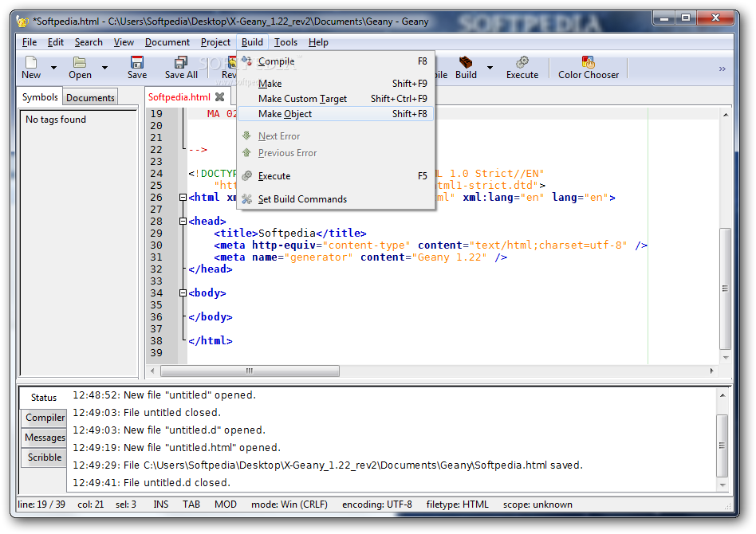Click the editor scroll-down arrow
The height and width of the screenshot is (534, 756).
pos(725,358)
